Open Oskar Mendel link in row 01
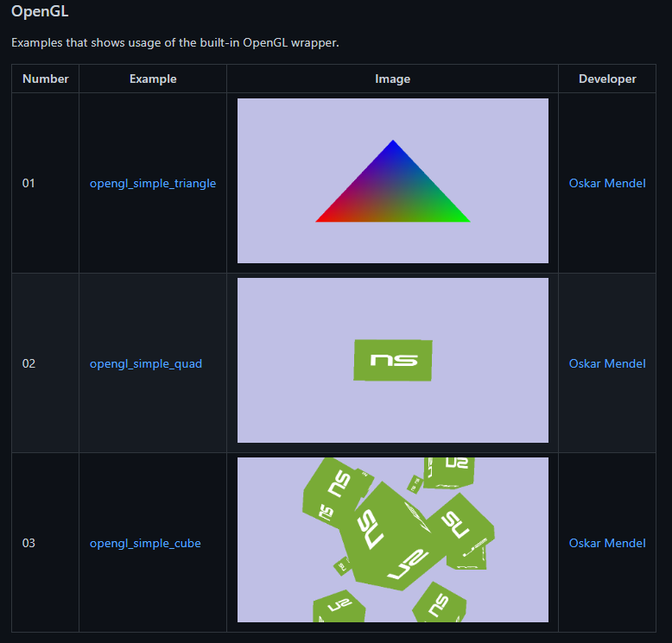This screenshot has width=672, height=643. (607, 183)
